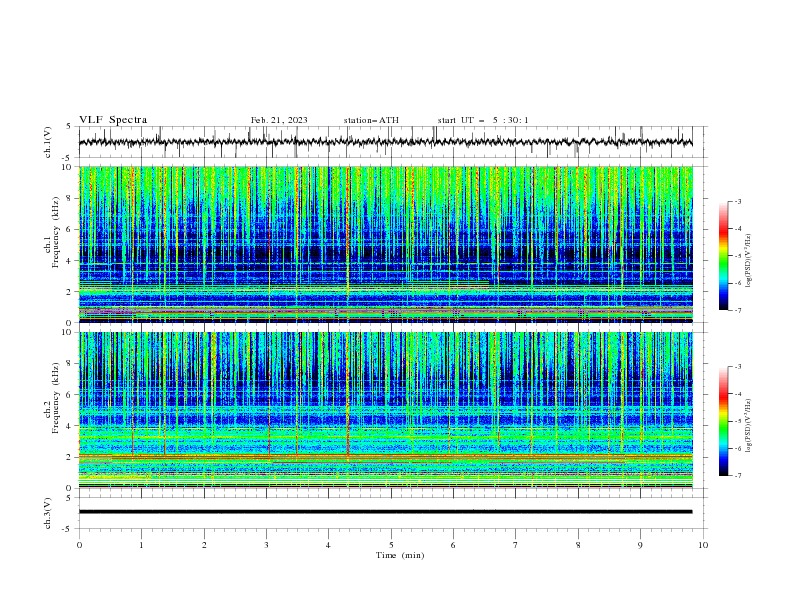Click the "7" tick on the time axis
The height and width of the screenshot is (612, 792).
[x=516, y=545]
